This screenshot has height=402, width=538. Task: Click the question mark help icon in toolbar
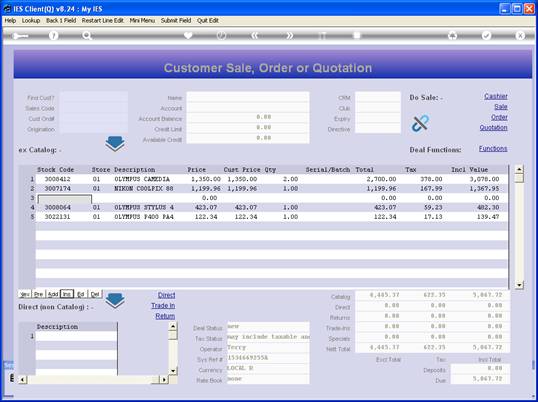(53, 35)
